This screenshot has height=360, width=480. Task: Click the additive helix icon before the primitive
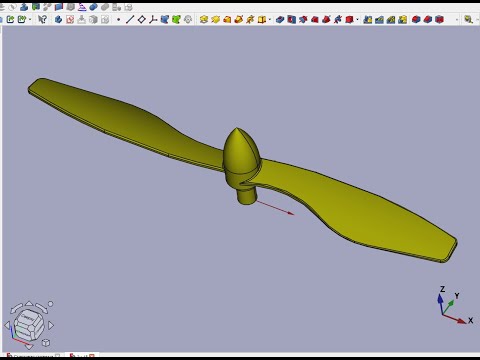pyautogui.click(x=250, y=19)
